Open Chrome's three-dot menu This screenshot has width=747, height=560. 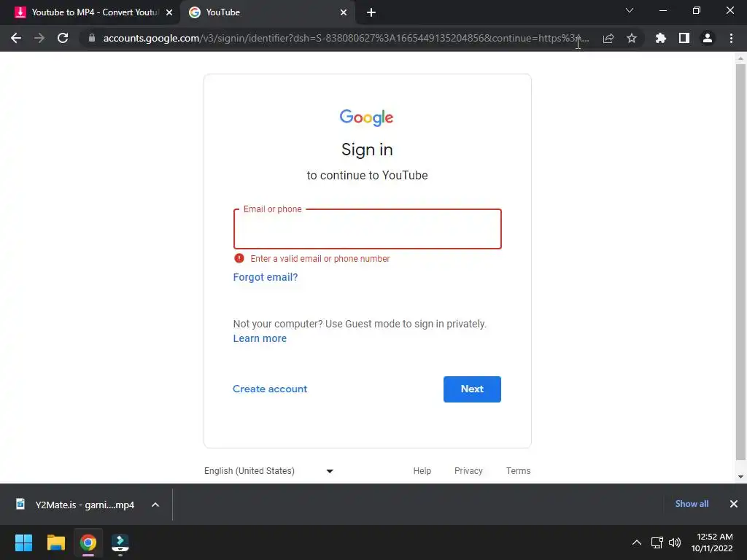pyautogui.click(x=731, y=38)
